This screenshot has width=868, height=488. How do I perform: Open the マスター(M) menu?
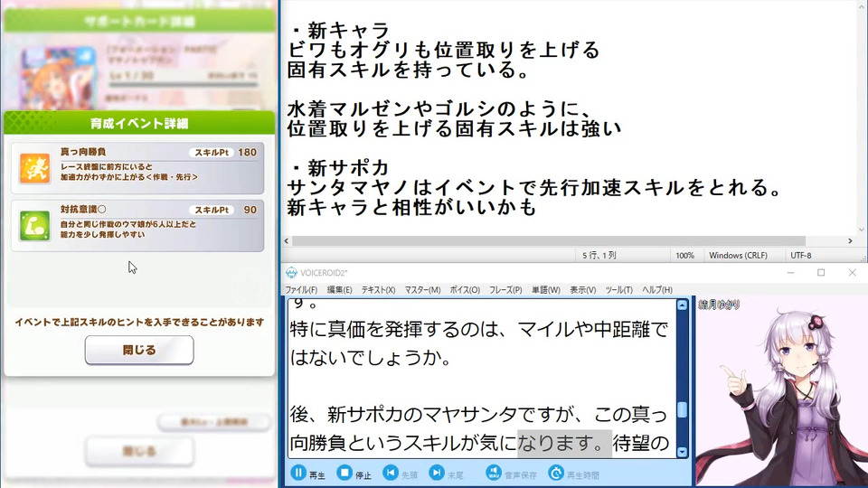(422, 290)
